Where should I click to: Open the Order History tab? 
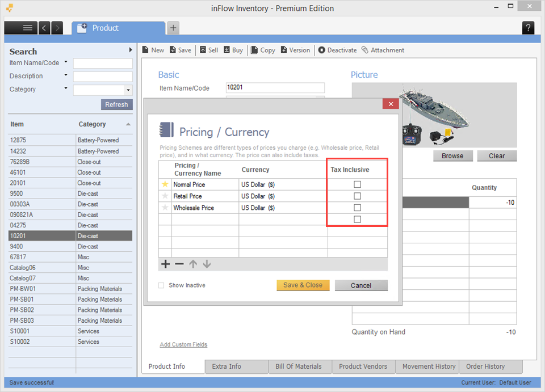pyautogui.click(x=491, y=366)
